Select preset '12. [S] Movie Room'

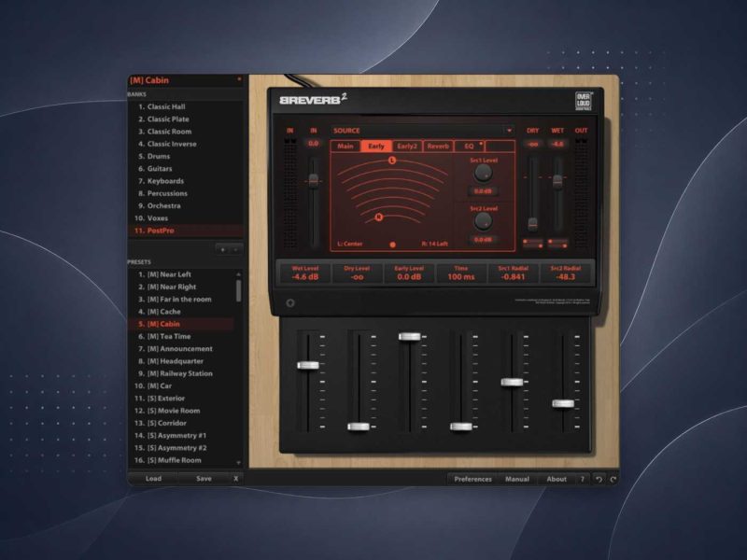coord(181,411)
